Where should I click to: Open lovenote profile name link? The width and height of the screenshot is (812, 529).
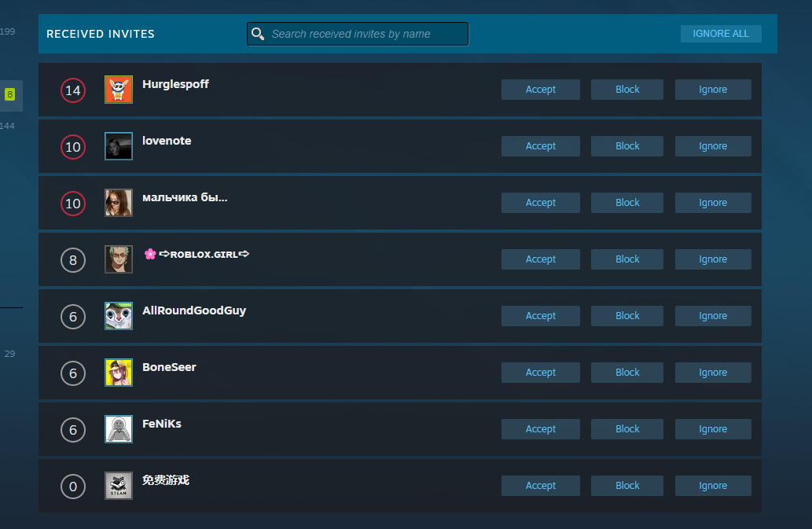tap(167, 141)
